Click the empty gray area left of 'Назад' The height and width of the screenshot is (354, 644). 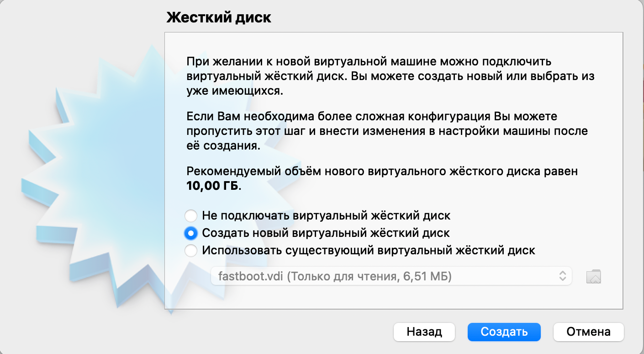274,332
